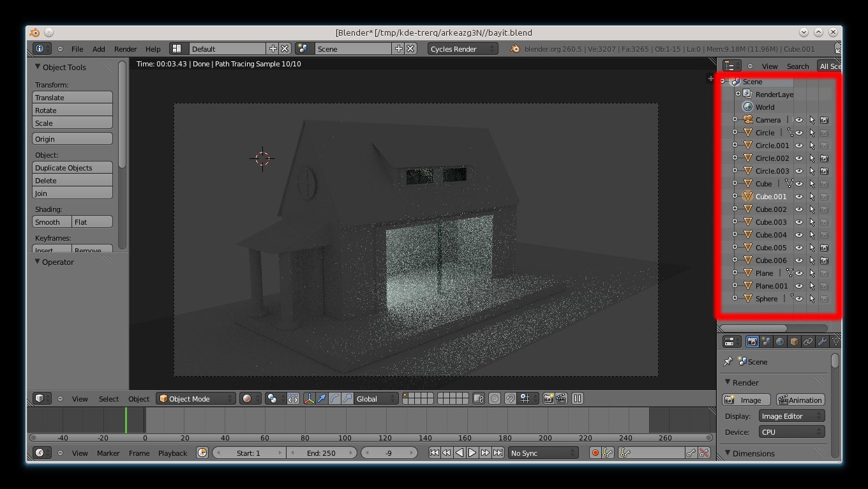Viewport: 868px width, 489px height.
Task: Expand the Camera item in the outliner
Action: pyautogui.click(x=735, y=120)
